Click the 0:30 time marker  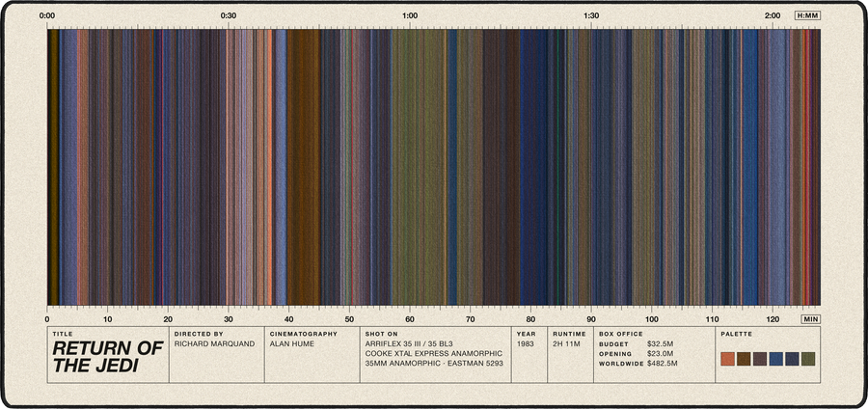pyautogui.click(x=229, y=15)
